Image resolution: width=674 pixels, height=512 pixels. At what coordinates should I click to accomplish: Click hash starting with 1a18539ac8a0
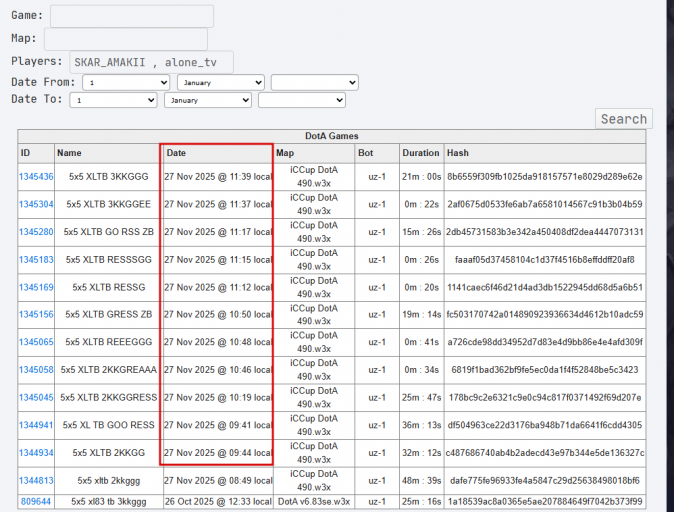(545, 502)
